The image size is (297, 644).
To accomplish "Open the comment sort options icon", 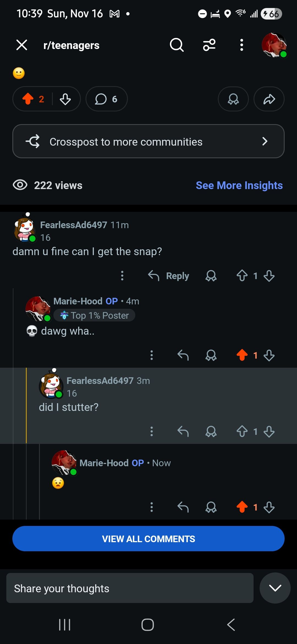I will click(x=209, y=45).
